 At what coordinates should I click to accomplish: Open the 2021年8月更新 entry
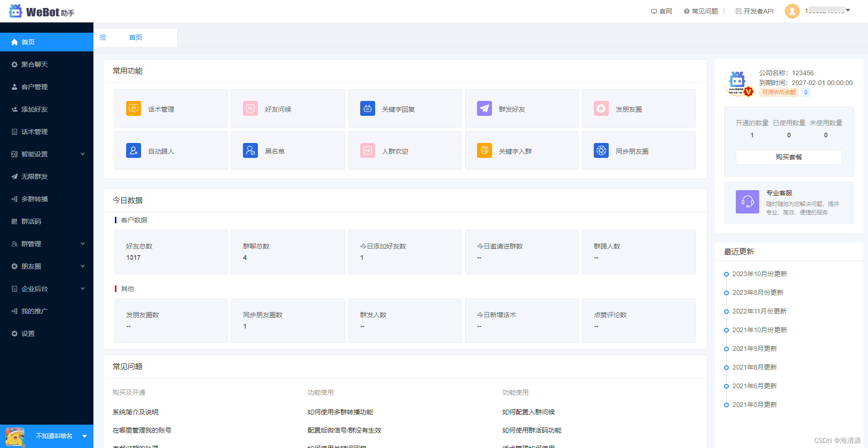pos(754,367)
